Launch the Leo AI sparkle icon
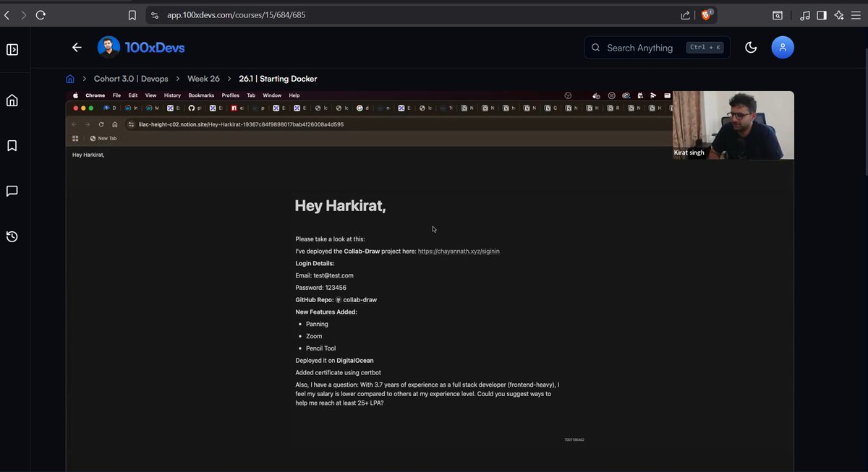 pos(839,14)
